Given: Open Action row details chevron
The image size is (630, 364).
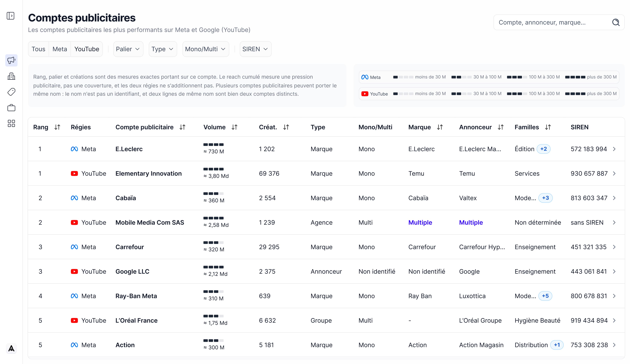Looking at the screenshot, I should pos(614,345).
